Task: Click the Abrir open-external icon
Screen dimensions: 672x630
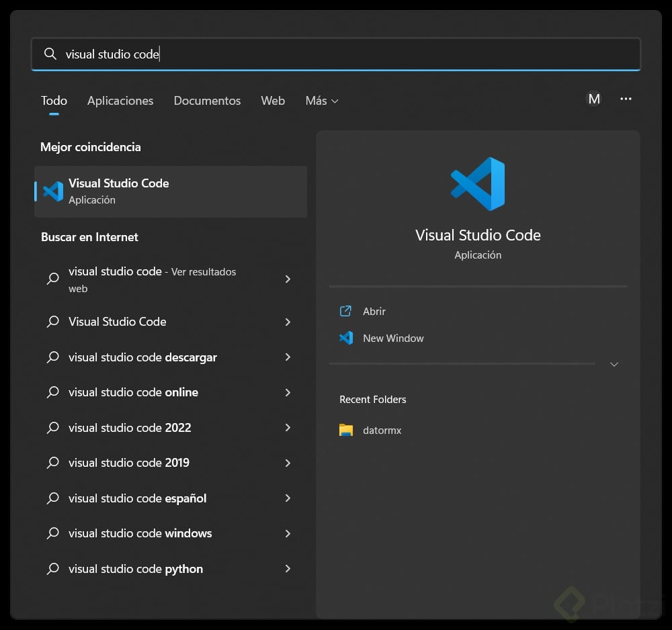Action: 345,311
